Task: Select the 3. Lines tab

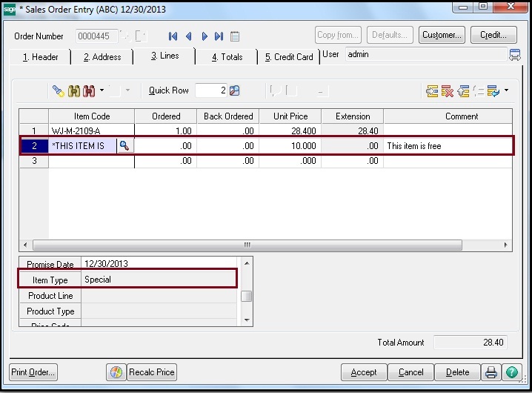Action: (165, 56)
